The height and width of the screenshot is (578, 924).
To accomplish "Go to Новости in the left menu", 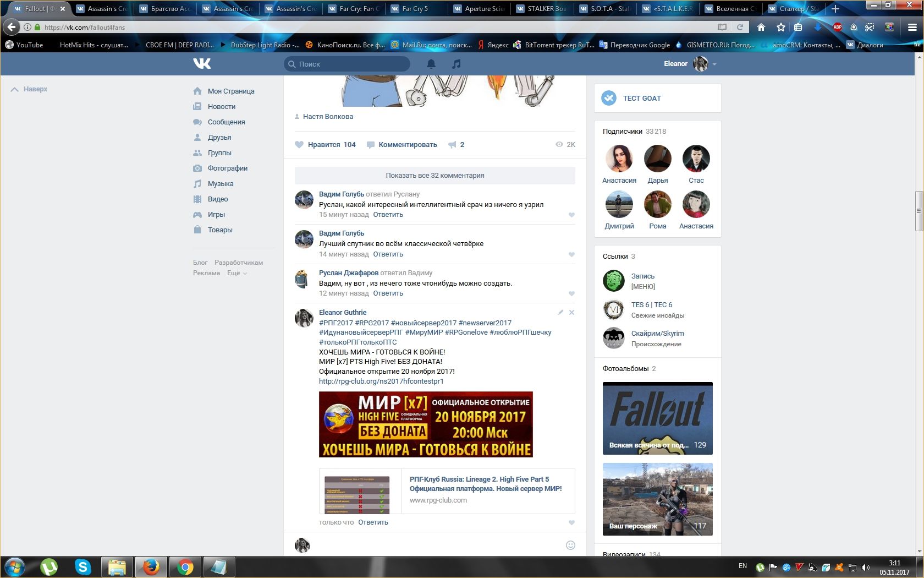I will tap(215, 107).
